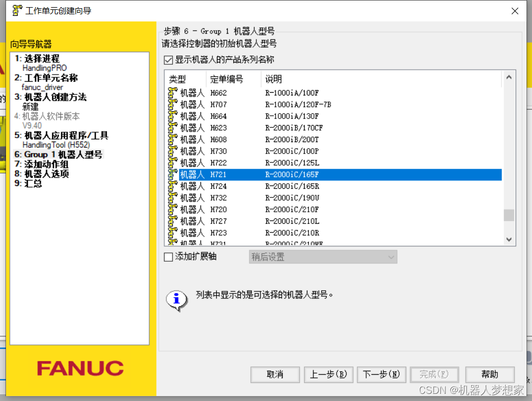Select robot model R-2000iC/165R
This screenshot has width=532, height=401.
pos(292,186)
